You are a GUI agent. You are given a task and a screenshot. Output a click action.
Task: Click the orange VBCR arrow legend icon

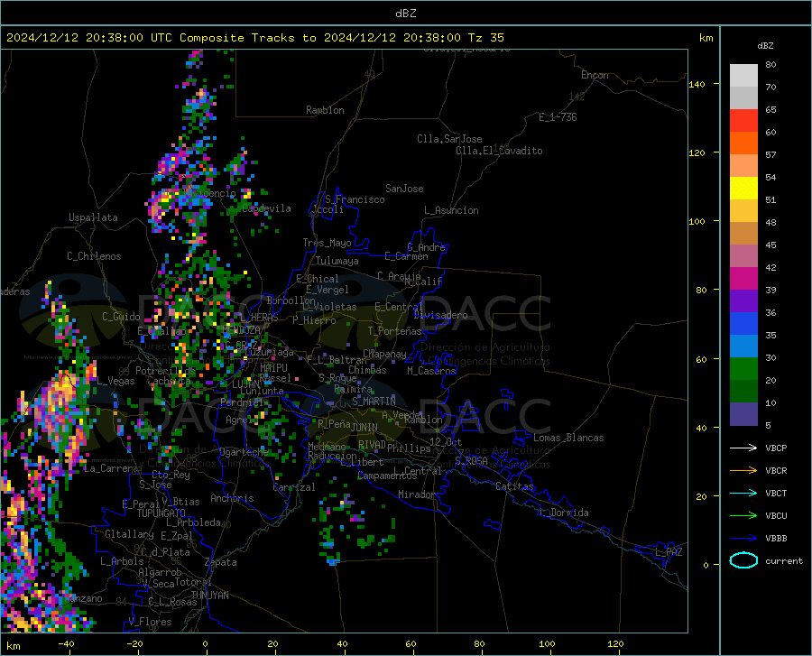coord(743,471)
